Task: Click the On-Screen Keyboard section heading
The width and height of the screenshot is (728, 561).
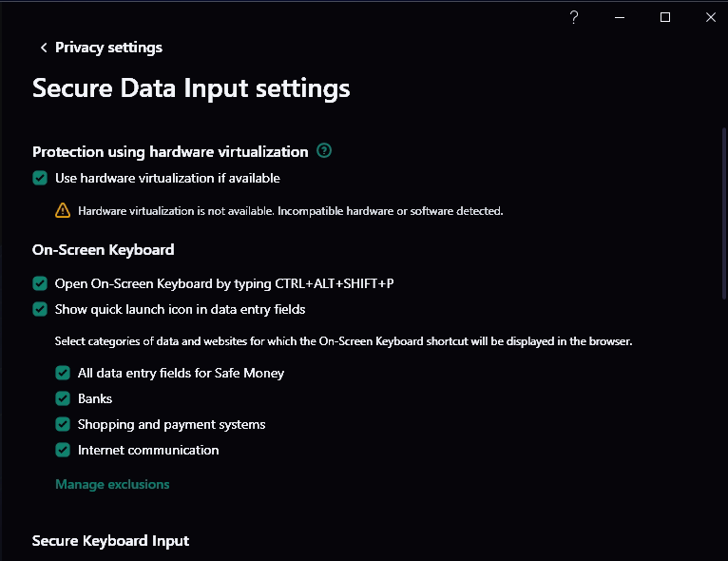Action: point(103,250)
